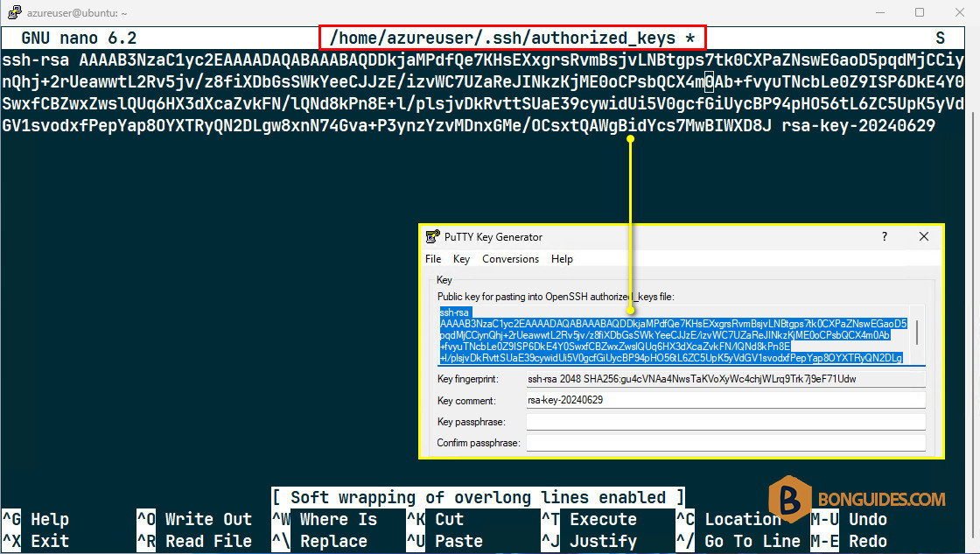This screenshot has height=554, width=980.
Task: Open the Help menu in PuTTY Key Generator
Action: (x=562, y=259)
